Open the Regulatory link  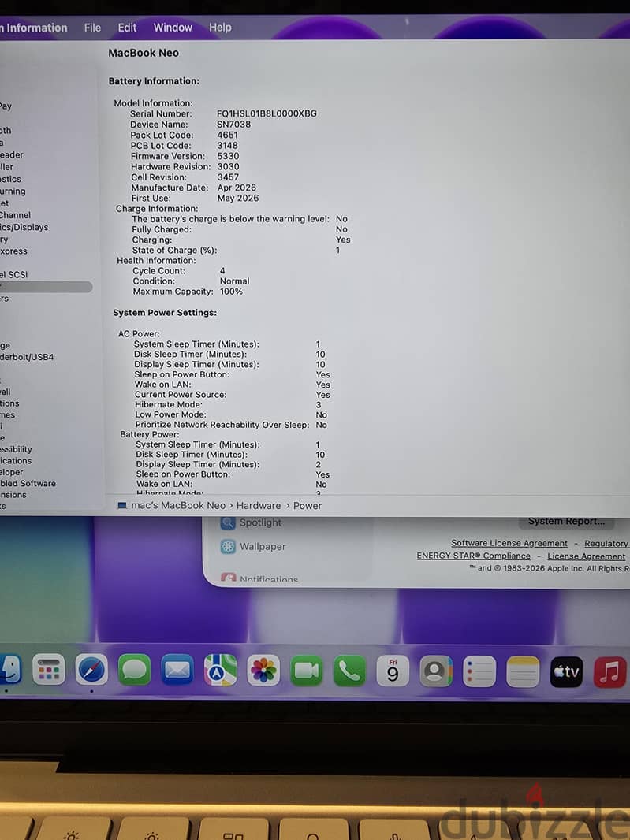[x=606, y=544]
